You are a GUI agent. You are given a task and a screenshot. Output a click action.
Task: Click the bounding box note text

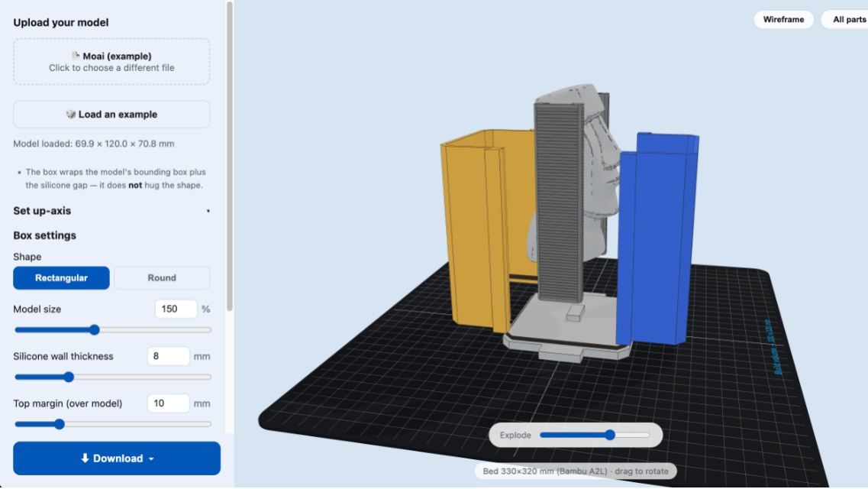pyautogui.click(x=115, y=178)
